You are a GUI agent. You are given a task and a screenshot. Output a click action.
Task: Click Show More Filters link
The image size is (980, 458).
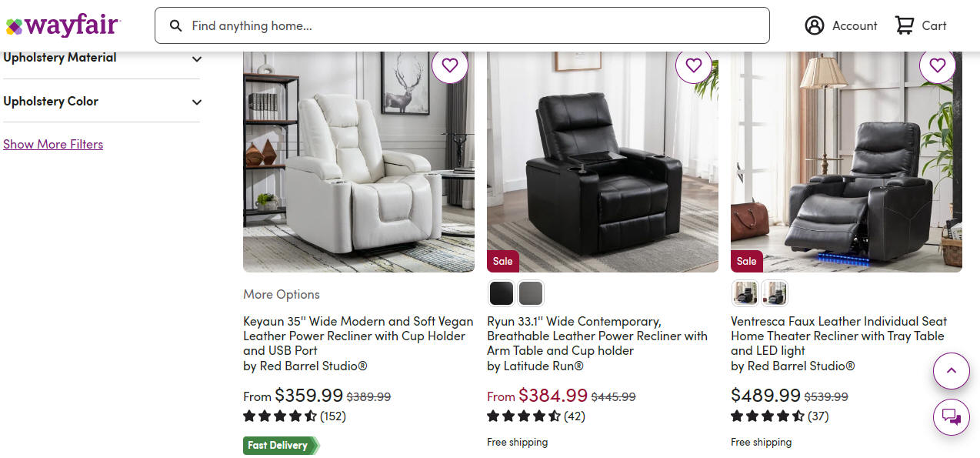[53, 144]
